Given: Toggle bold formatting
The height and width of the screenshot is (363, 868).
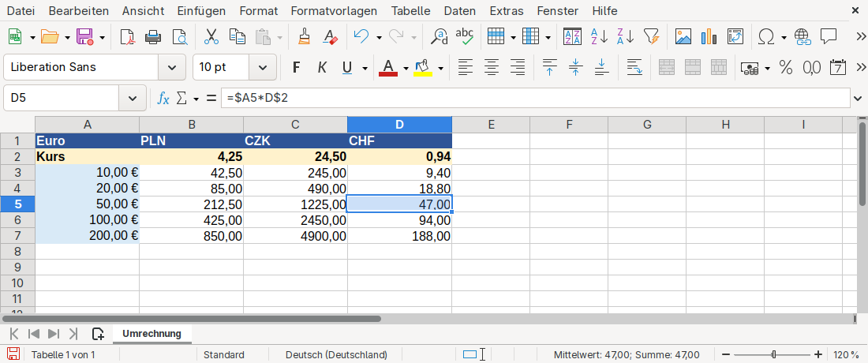Looking at the screenshot, I should 296,68.
